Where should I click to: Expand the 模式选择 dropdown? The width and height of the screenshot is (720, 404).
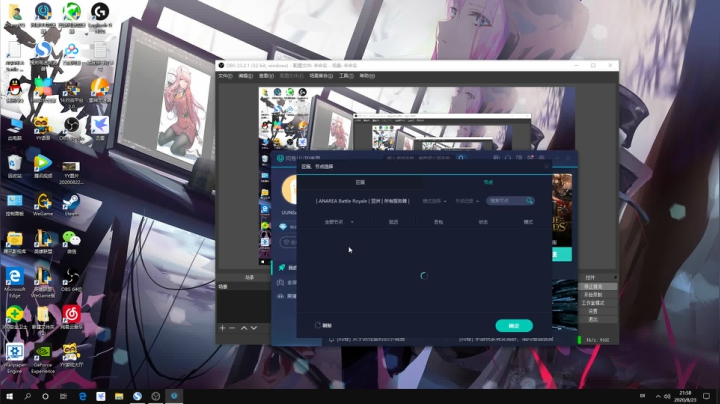pyautogui.click(x=434, y=201)
